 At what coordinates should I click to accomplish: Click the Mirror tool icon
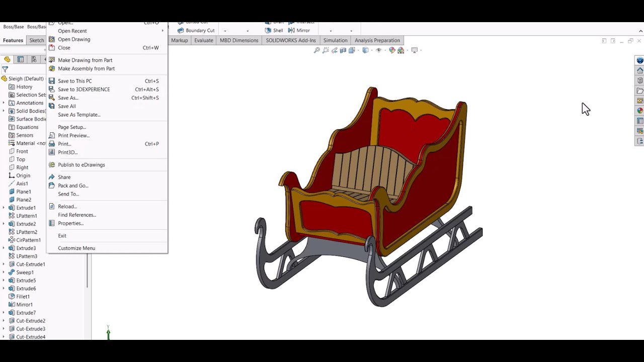[x=291, y=30]
